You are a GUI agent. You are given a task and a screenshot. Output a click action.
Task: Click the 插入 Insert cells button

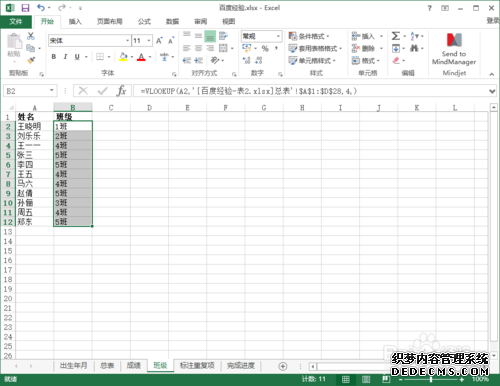click(x=367, y=36)
